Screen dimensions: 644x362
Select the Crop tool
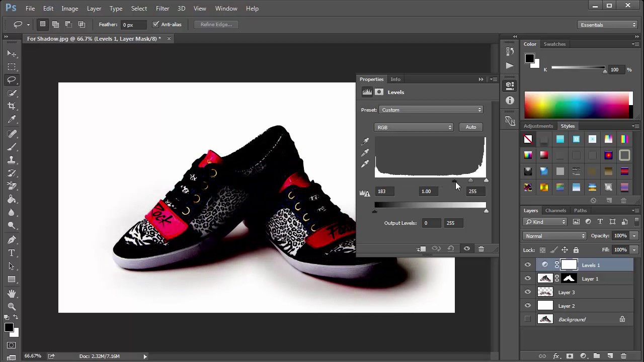12,106
